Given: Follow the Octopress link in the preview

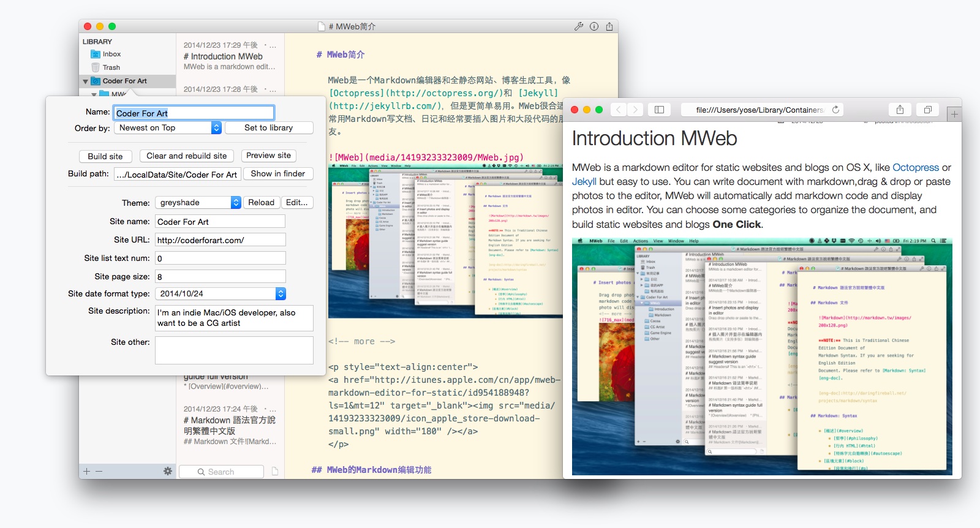Looking at the screenshot, I should click(x=915, y=167).
